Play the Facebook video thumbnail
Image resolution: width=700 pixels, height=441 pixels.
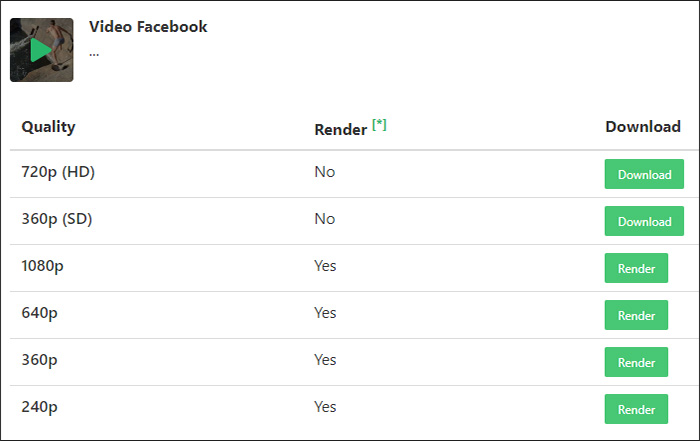pyautogui.click(x=41, y=50)
